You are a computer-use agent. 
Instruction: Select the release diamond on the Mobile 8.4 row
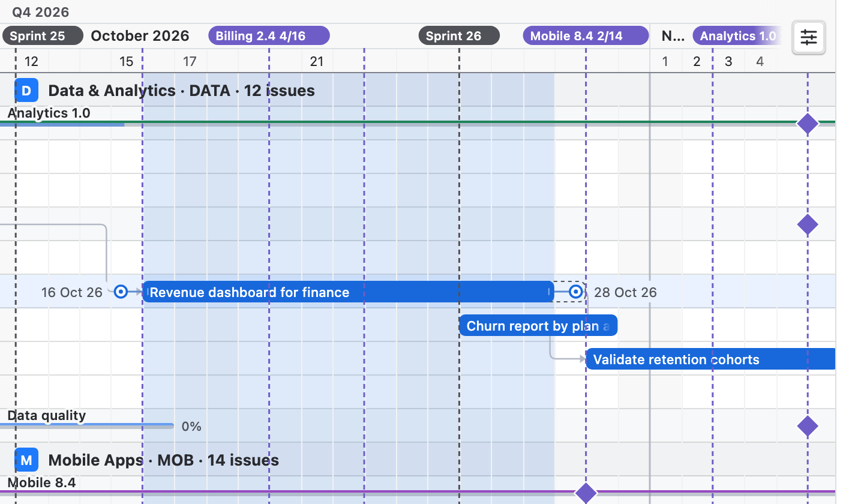[586, 493]
